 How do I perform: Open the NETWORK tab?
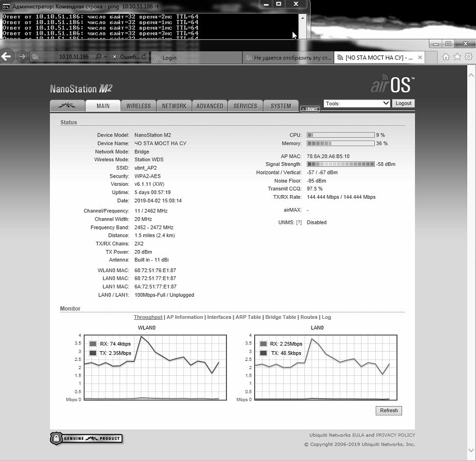coord(174,106)
